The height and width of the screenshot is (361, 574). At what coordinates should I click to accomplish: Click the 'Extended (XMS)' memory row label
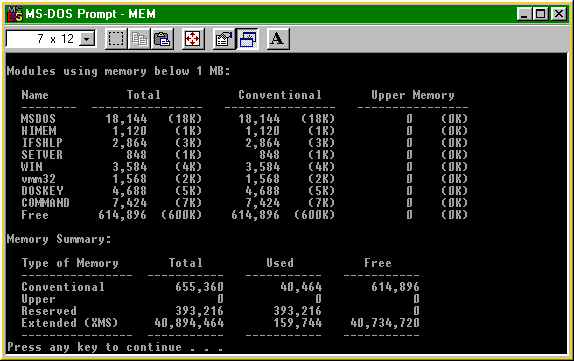pos(70,323)
